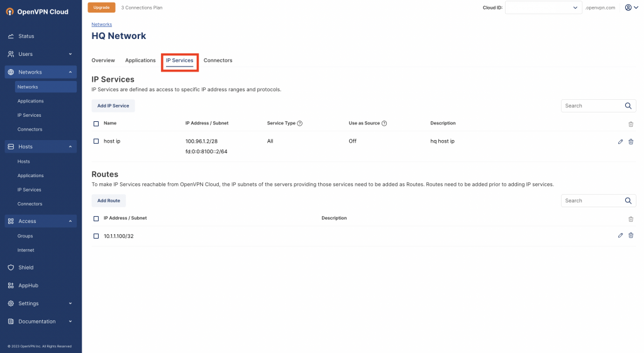Viewport: 644px width, 353px height.
Task: Click the Routes search magnifier icon
Action: click(628, 201)
